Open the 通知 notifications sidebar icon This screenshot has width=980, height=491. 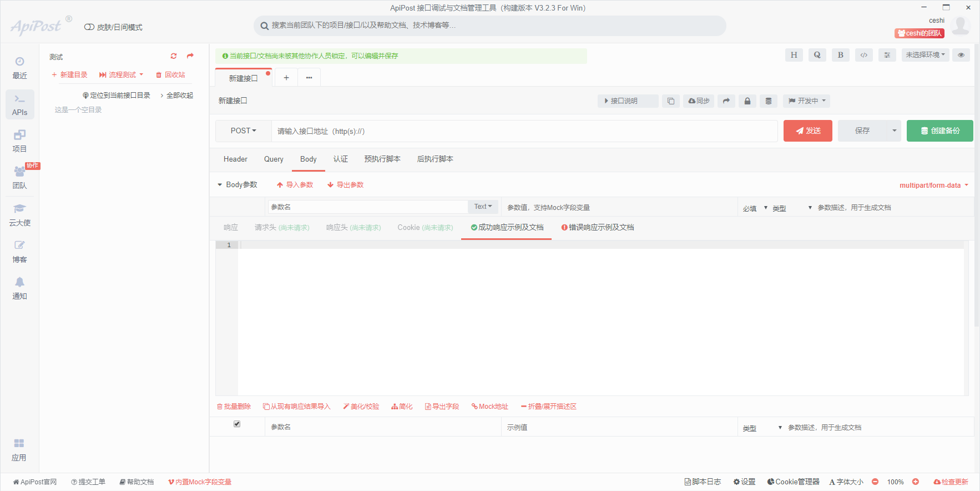tap(19, 288)
